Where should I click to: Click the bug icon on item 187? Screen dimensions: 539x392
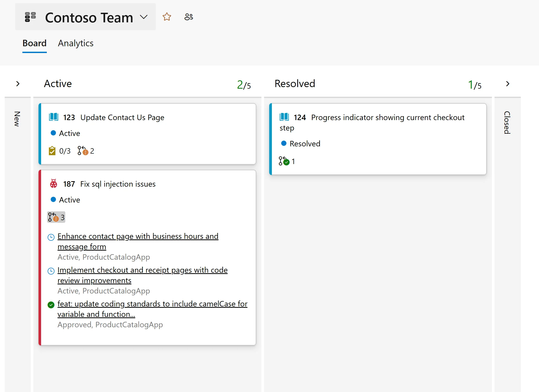click(x=54, y=184)
